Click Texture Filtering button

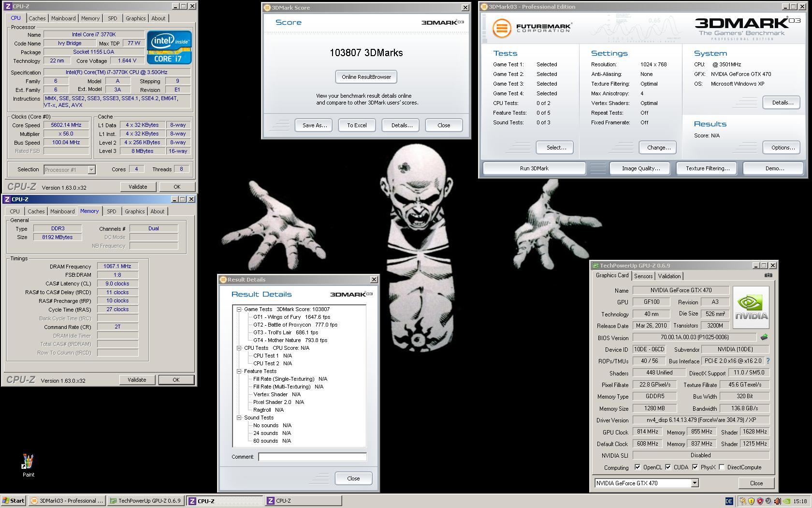coord(707,168)
